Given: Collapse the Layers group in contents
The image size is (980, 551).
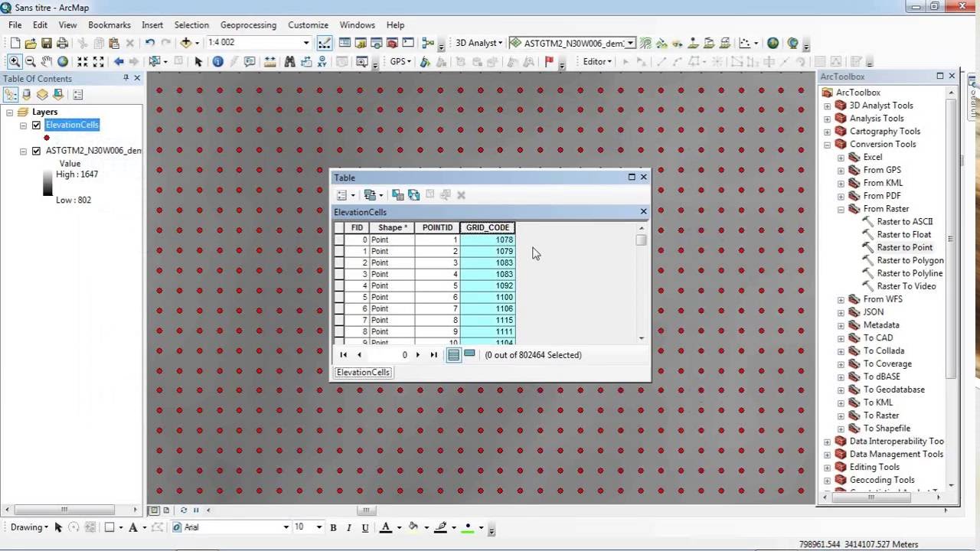Looking at the screenshot, I should [x=9, y=112].
